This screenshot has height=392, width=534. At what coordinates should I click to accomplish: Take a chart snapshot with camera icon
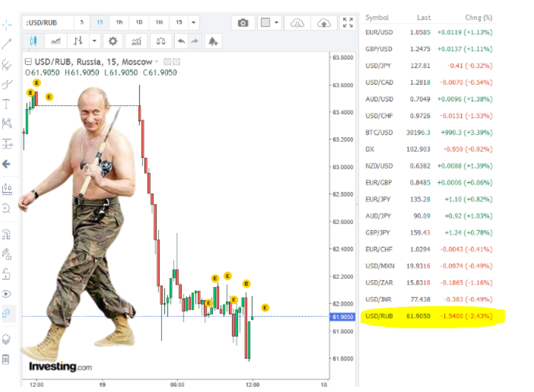243,23
